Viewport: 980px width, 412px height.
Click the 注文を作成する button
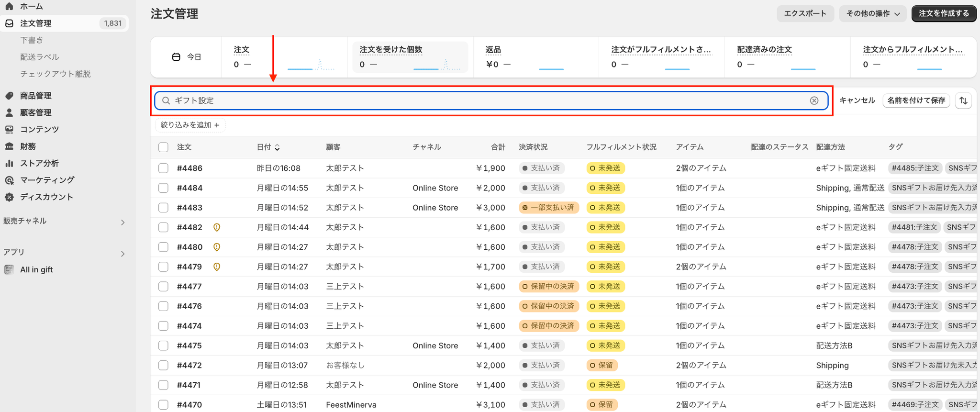(x=944, y=13)
